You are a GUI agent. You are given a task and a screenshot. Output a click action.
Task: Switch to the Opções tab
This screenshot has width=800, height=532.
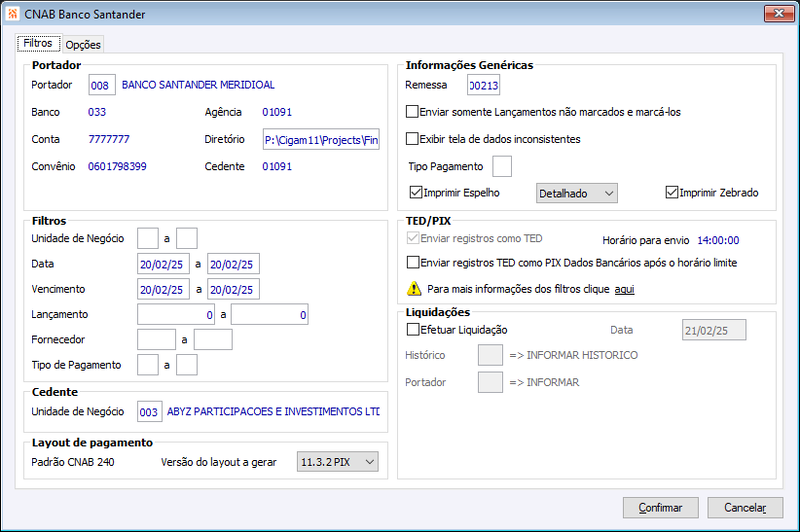coord(83,45)
